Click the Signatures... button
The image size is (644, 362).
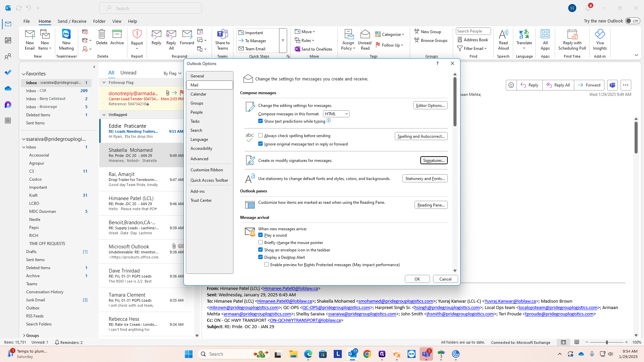(x=434, y=161)
